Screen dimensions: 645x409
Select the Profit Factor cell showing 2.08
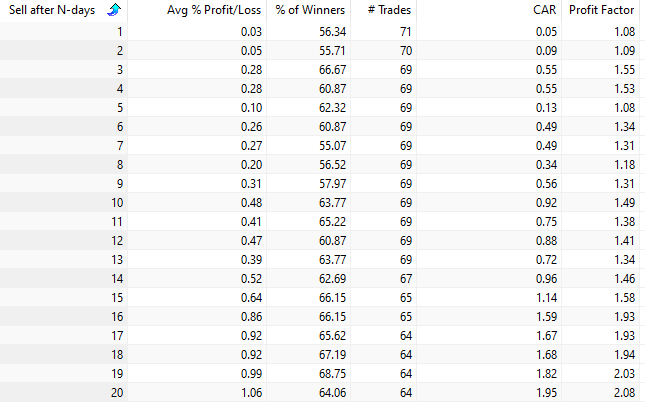(621, 393)
